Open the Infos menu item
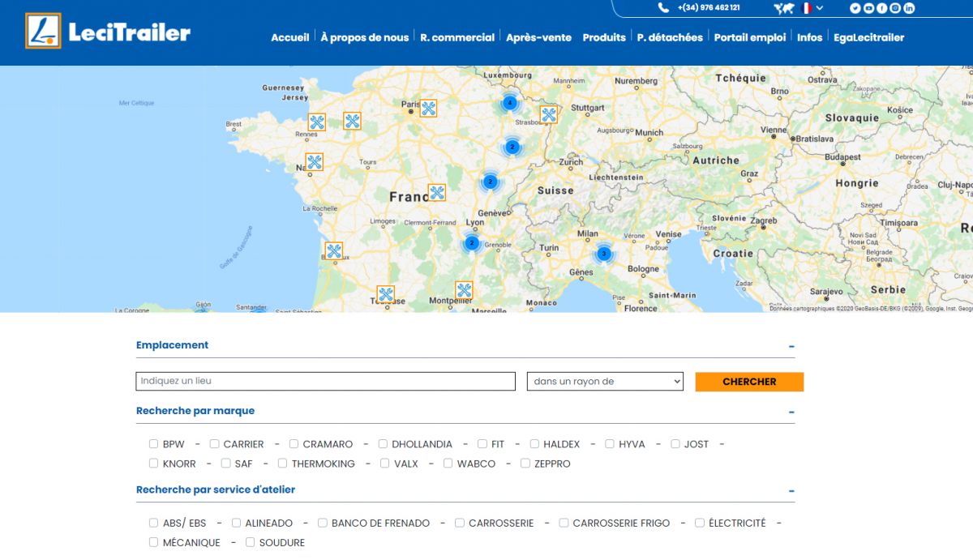This screenshot has width=973, height=560. (x=810, y=37)
